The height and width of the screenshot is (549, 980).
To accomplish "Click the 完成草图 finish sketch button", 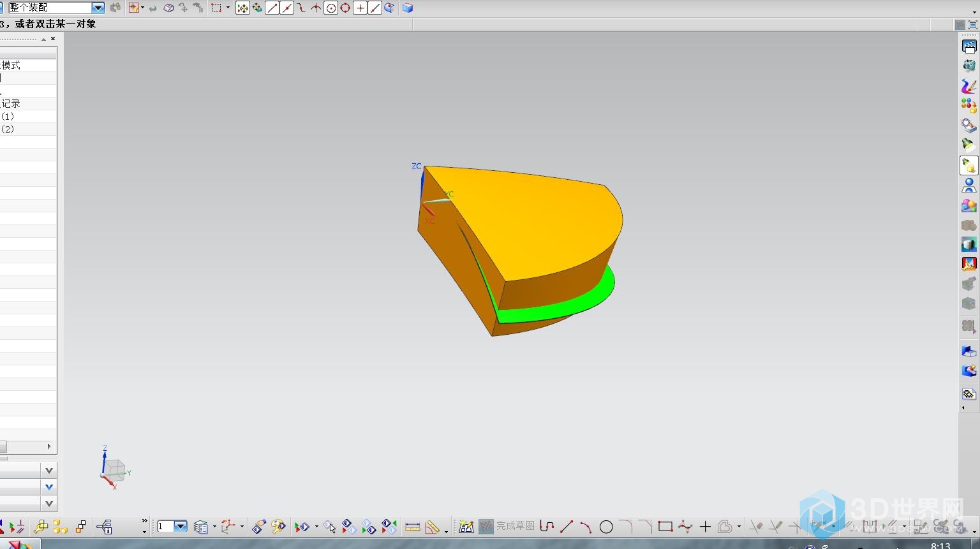I will [x=507, y=526].
